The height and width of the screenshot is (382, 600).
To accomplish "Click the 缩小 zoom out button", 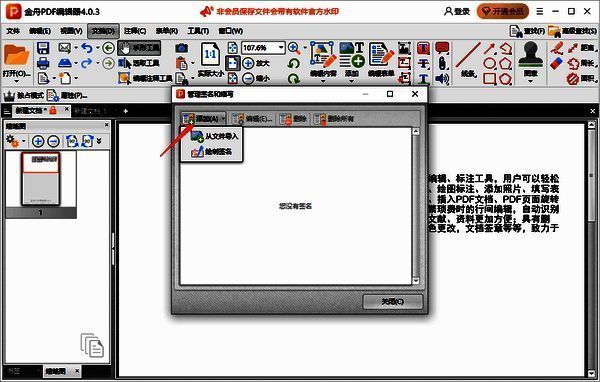I will point(256,78).
